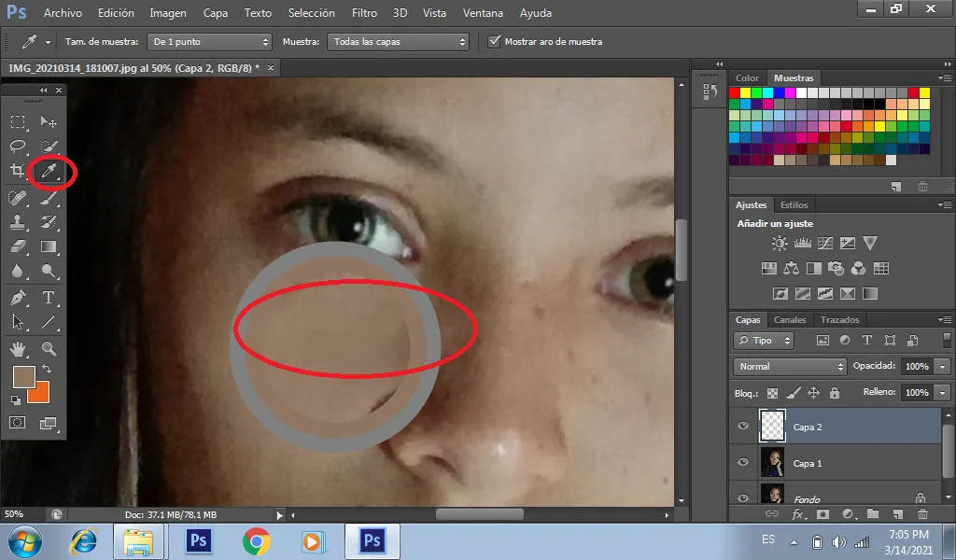The image size is (956, 560).
Task: Pick the red swatch in Muestras
Action: (735, 92)
